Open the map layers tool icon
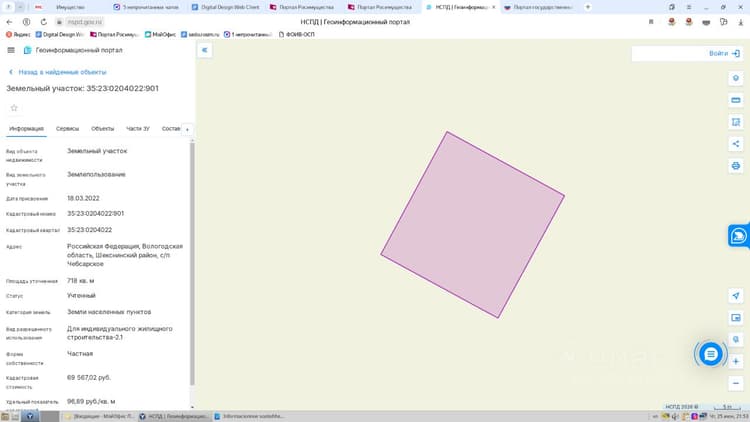This screenshot has width=750, height=422. (x=736, y=78)
